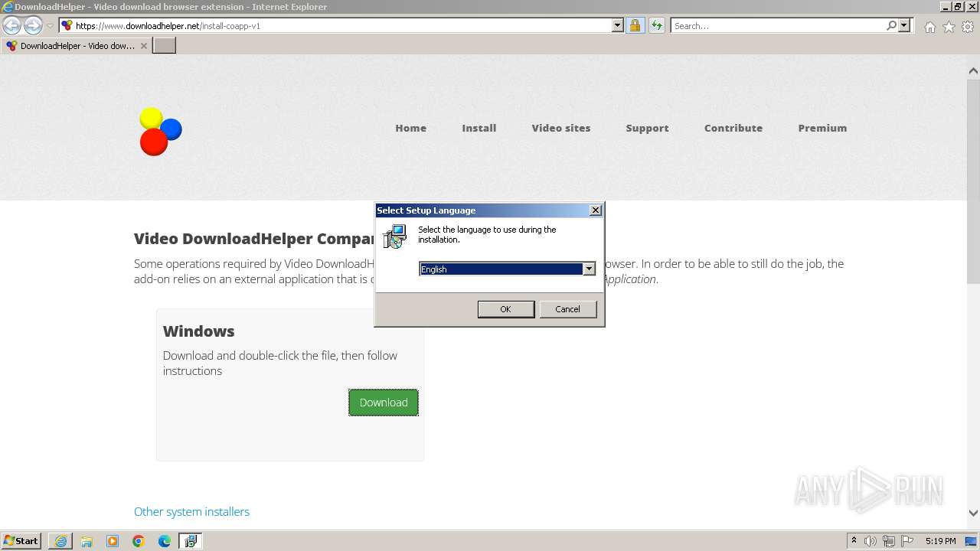Viewport: 980px width, 551px height.
Task: Click the 5:19 PM clock
Action: coord(940,541)
